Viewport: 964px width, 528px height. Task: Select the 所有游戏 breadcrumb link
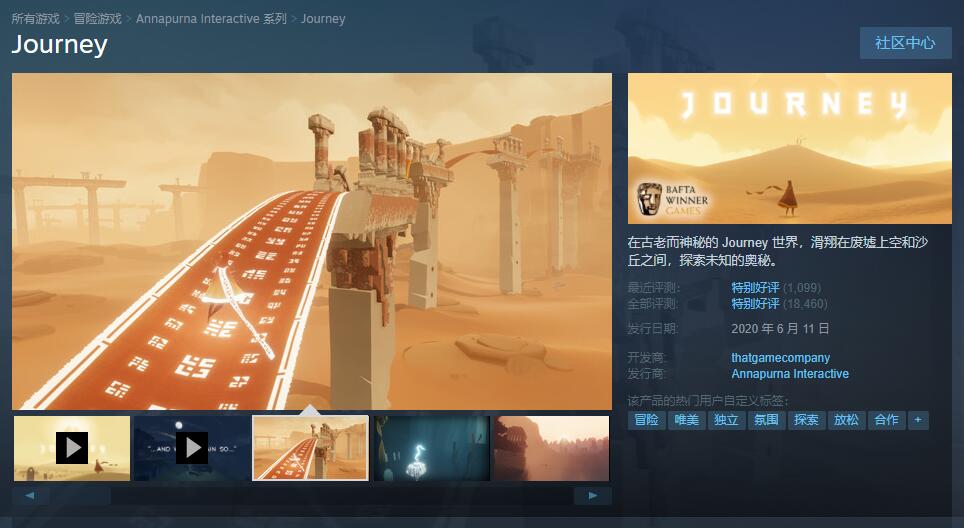[36, 19]
